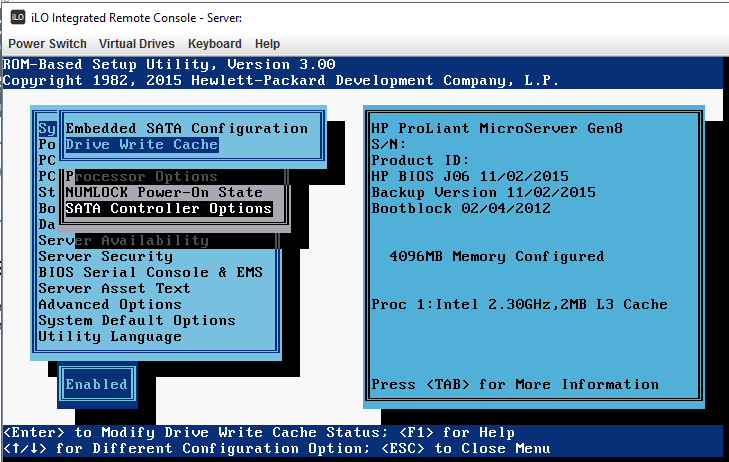Click the partially hidden 'Bo' menu item
729x462 pixels.
[x=47, y=209]
